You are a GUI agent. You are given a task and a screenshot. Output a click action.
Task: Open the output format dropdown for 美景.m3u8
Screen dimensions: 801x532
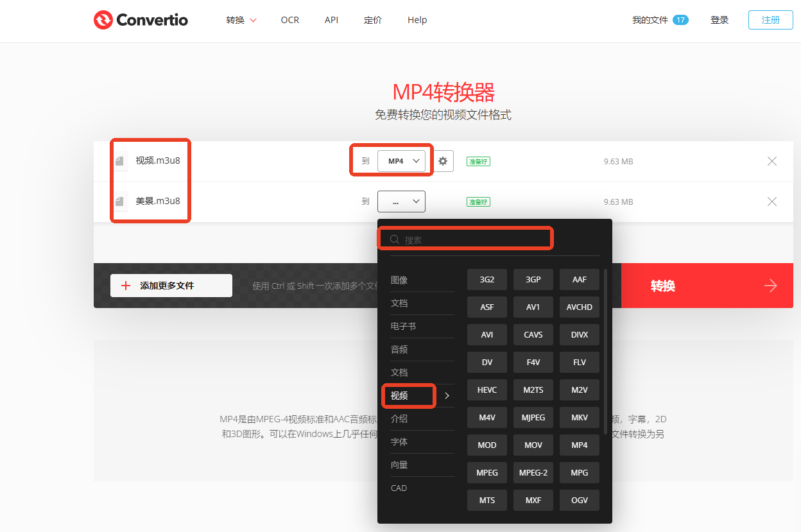[401, 201]
